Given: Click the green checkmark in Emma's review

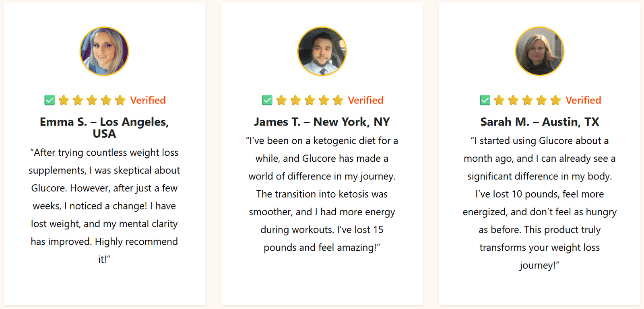Looking at the screenshot, I should pos(50,100).
